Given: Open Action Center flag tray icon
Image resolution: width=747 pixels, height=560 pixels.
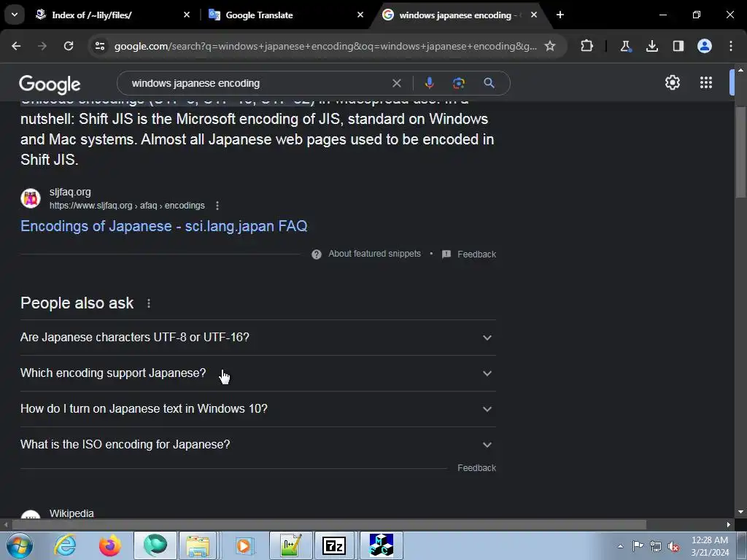Looking at the screenshot, I should click(638, 546).
